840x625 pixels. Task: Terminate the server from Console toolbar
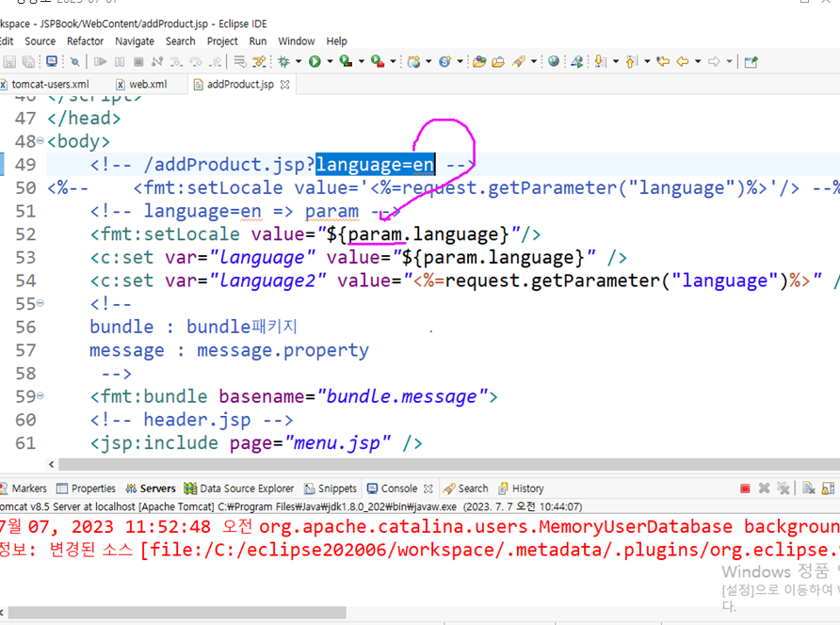[745, 489]
